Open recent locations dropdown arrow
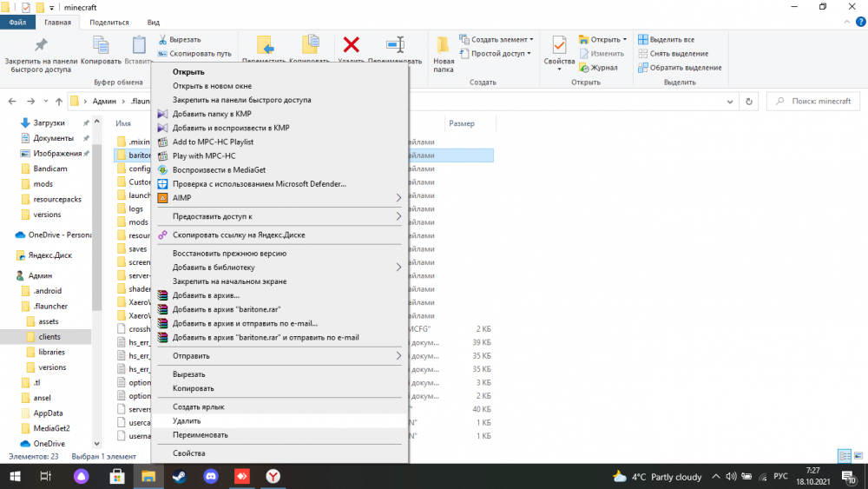Image resolution: width=868 pixels, height=489 pixels. (45, 102)
